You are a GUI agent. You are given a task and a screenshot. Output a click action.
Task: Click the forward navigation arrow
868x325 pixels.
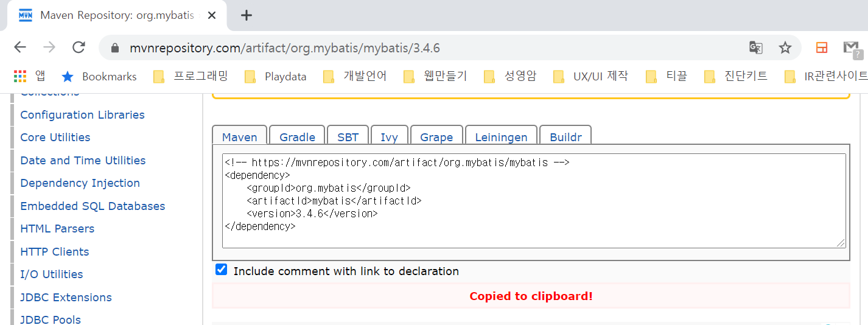(49, 47)
